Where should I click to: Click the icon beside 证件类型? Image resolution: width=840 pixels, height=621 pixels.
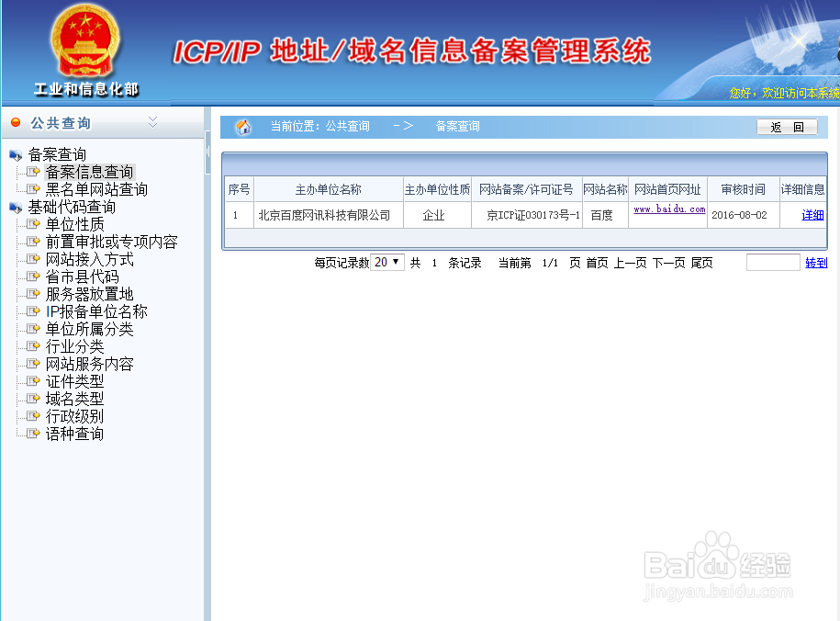point(33,380)
